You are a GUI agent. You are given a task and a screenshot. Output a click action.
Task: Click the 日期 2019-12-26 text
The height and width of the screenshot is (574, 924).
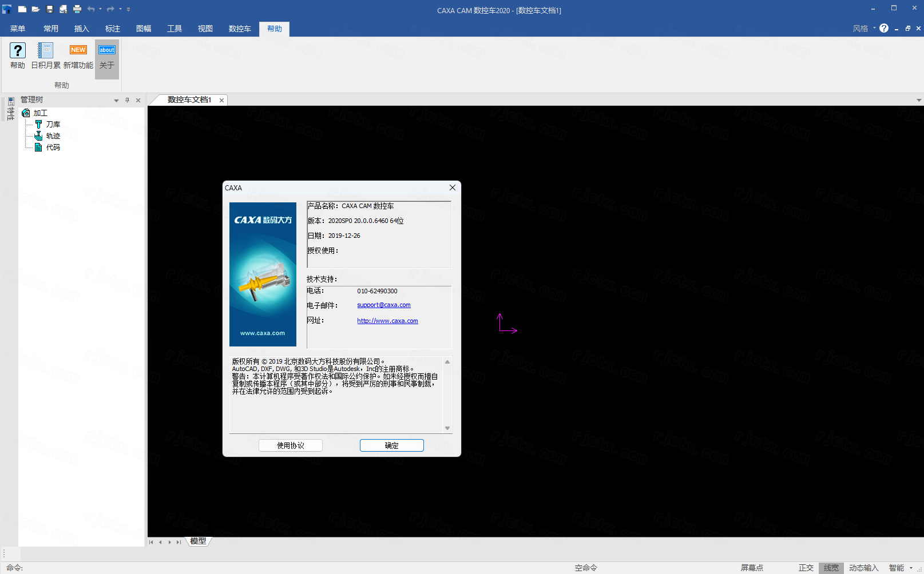334,236
